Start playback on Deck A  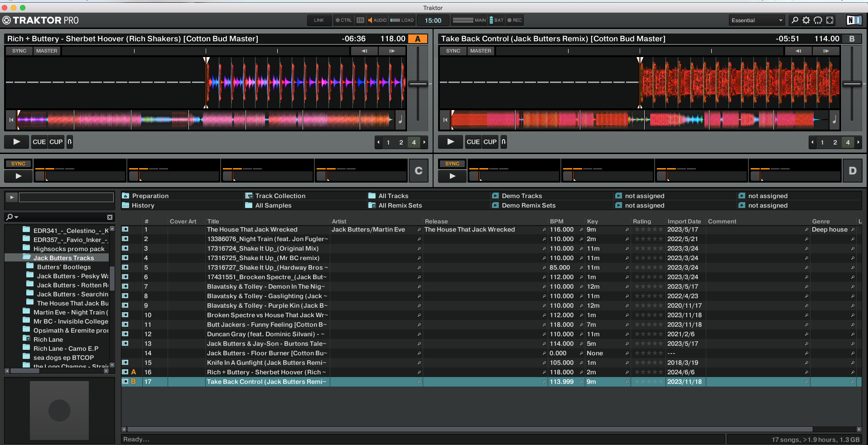click(x=17, y=142)
